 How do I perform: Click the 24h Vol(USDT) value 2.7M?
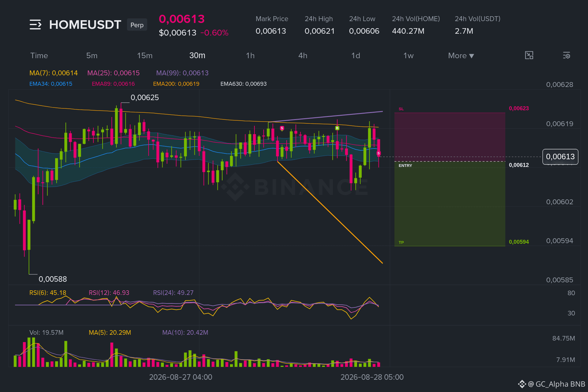(464, 31)
